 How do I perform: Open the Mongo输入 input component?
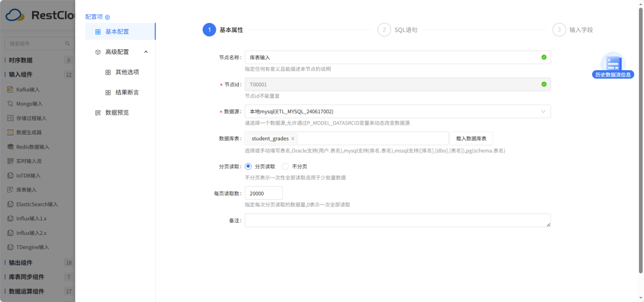pos(28,103)
